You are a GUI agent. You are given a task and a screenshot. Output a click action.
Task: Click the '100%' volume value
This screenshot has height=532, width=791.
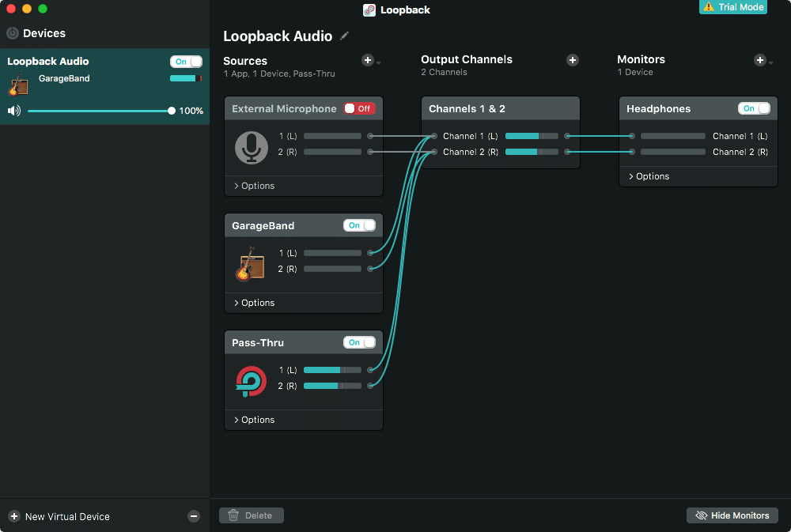pyautogui.click(x=191, y=111)
